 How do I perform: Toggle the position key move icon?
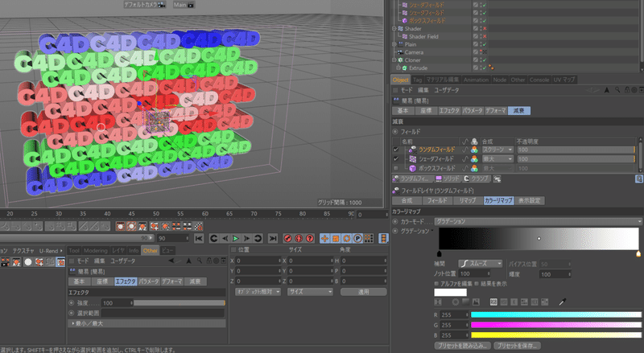[x=325, y=238]
